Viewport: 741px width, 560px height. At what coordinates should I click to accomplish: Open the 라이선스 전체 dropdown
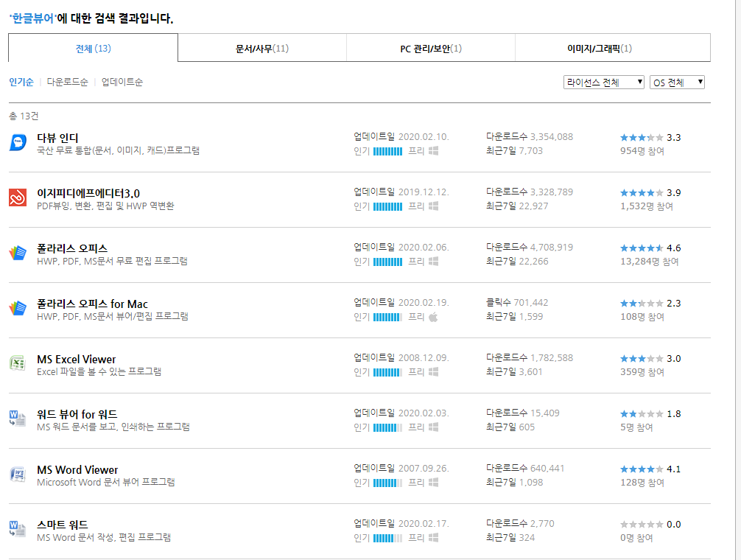pos(604,83)
